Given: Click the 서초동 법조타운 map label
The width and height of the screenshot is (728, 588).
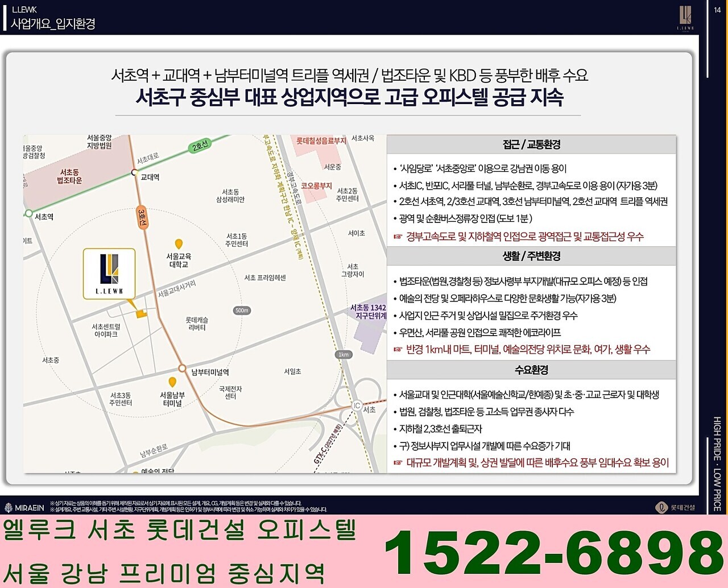Looking at the screenshot, I should (x=69, y=176).
